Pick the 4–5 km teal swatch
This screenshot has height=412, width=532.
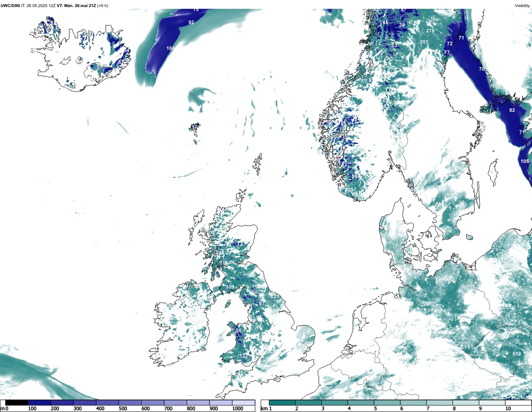pyautogui.click(x=361, y=402)
